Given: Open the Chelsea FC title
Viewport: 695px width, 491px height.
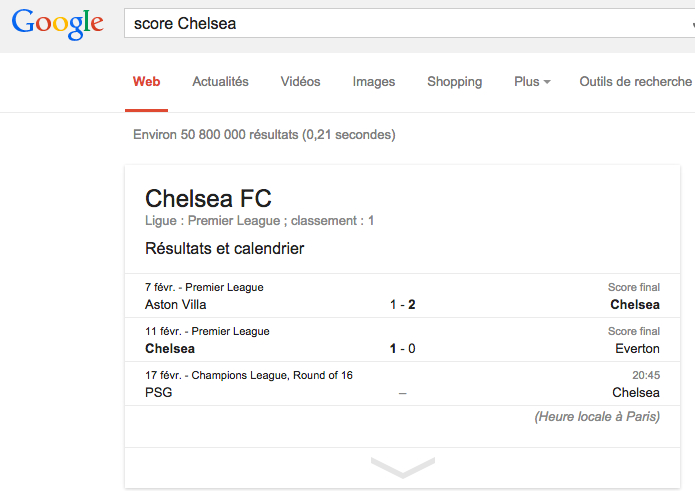Looking at the screenshot, I should tap(208, 198).
